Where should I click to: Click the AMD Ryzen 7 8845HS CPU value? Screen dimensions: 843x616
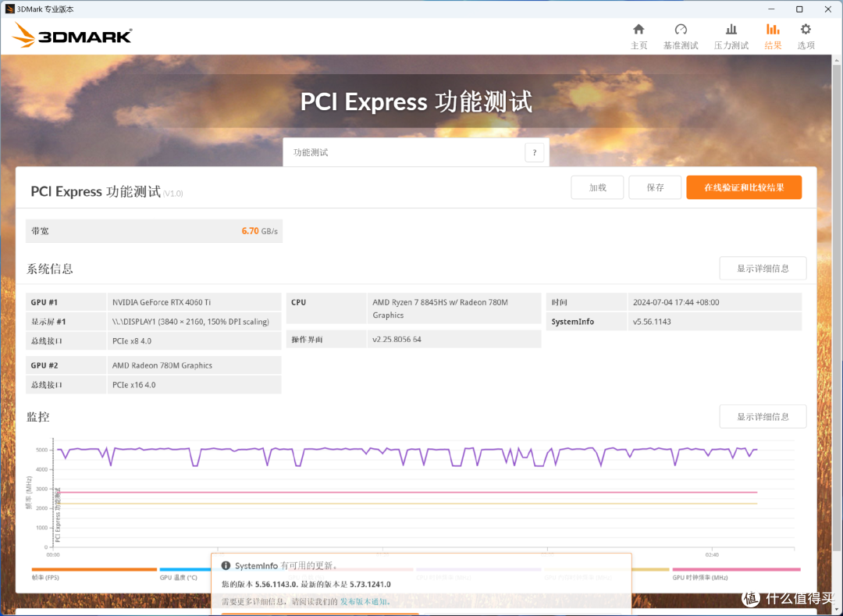454,308
